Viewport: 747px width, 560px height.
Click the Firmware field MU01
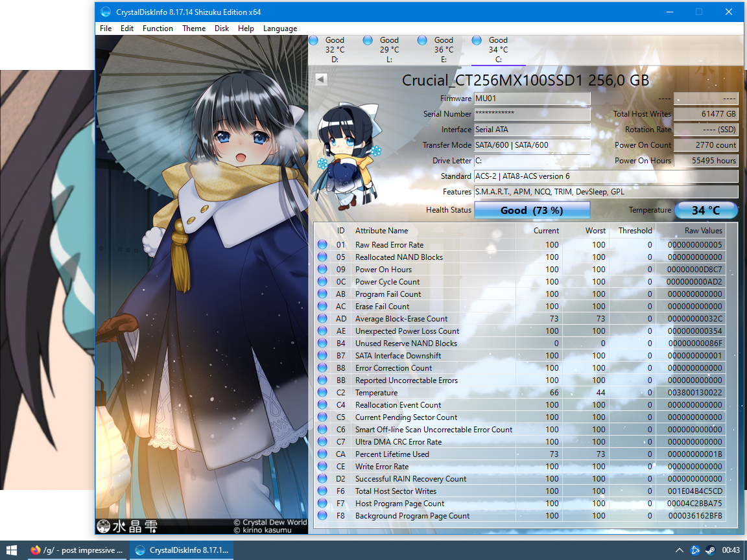(x=532, y=99)
